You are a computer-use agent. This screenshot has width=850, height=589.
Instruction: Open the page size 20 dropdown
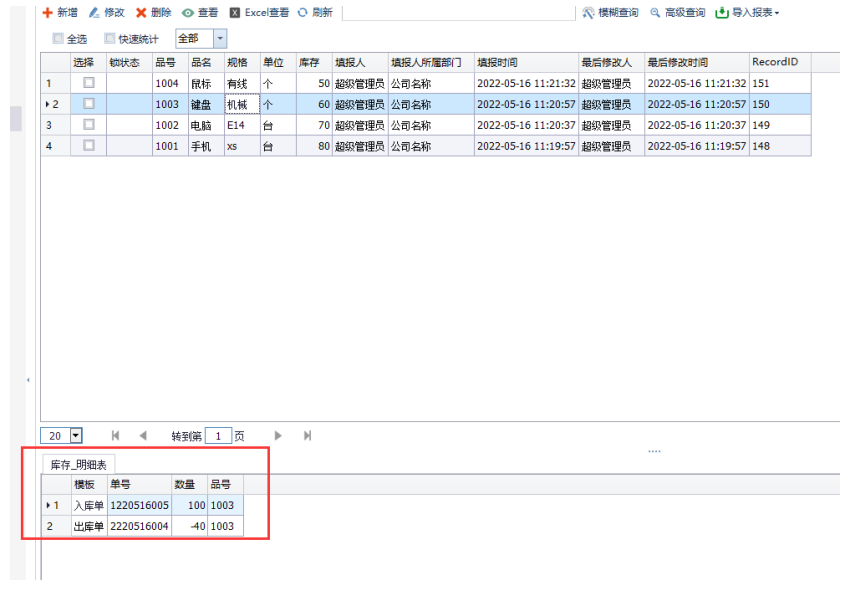76,436
